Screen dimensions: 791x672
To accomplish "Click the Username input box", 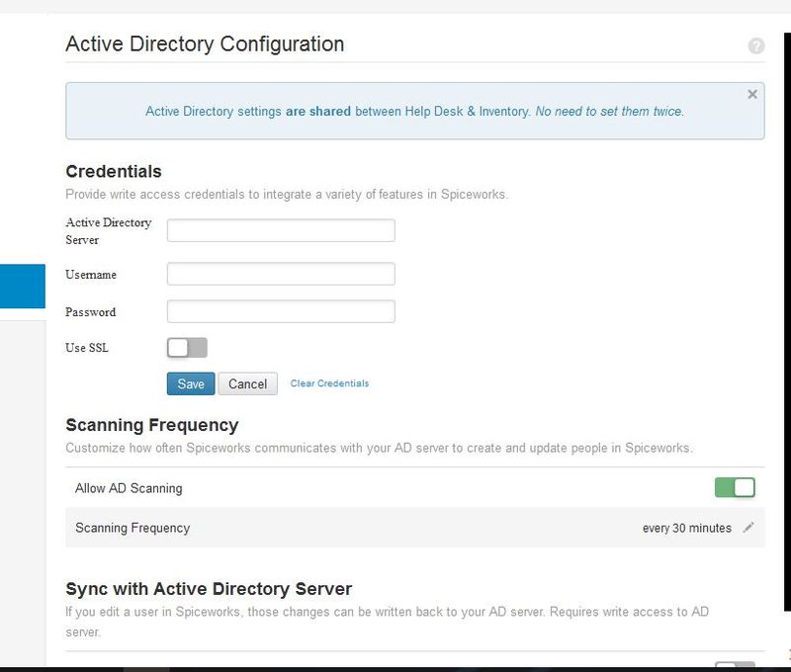I will click(280, 275).
